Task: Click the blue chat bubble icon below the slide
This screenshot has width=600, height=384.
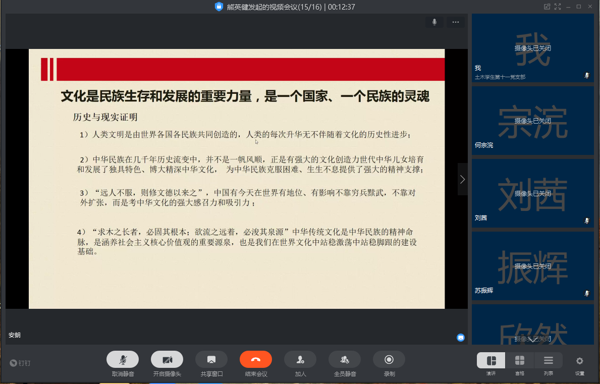Action: point(461,337)
